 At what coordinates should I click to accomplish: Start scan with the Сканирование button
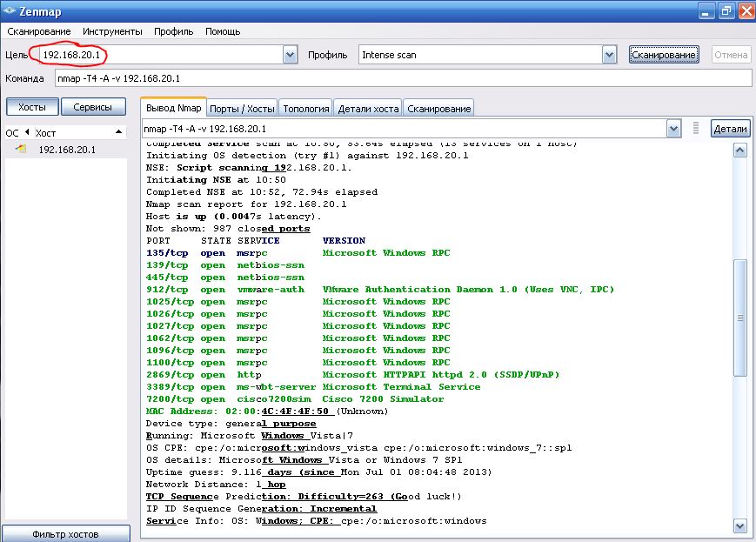[664, 55]
